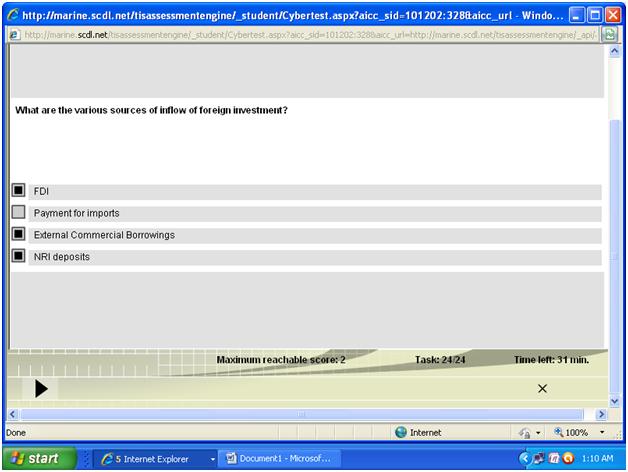Image resolution: width=628 pixels, height=472 pixels.
Task: Click the FDI answer label
Action: click(41, 192)
